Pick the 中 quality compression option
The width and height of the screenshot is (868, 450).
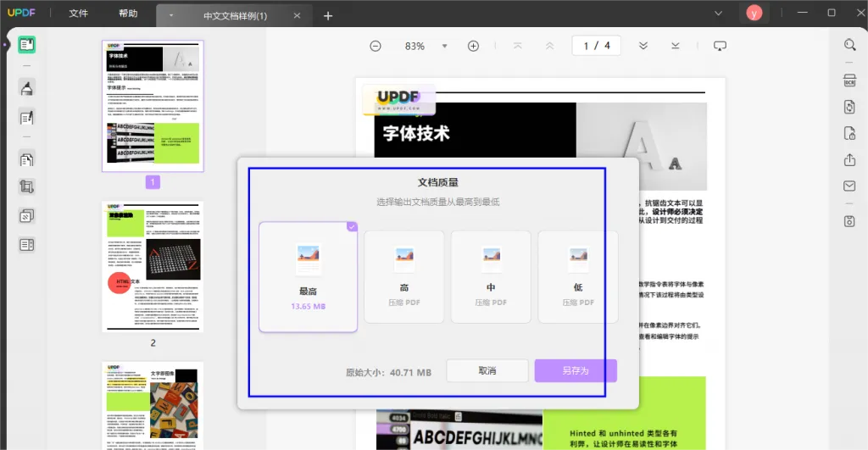491,277
